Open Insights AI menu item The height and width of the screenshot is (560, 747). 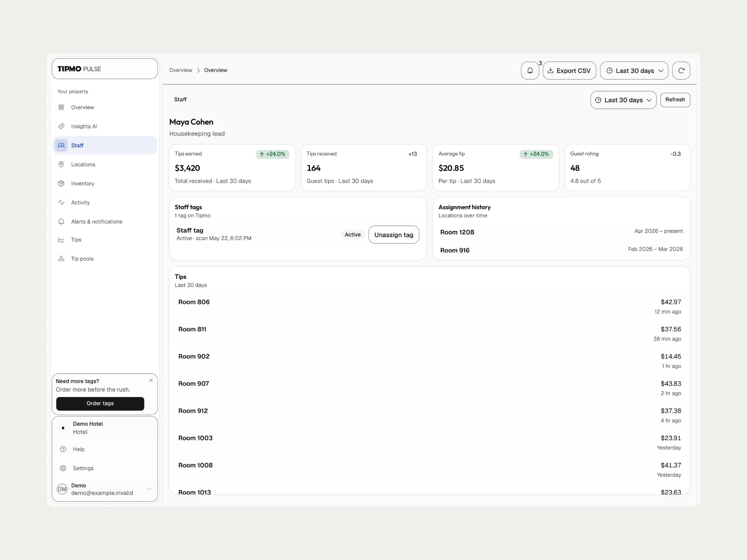[x=105, y=126]
